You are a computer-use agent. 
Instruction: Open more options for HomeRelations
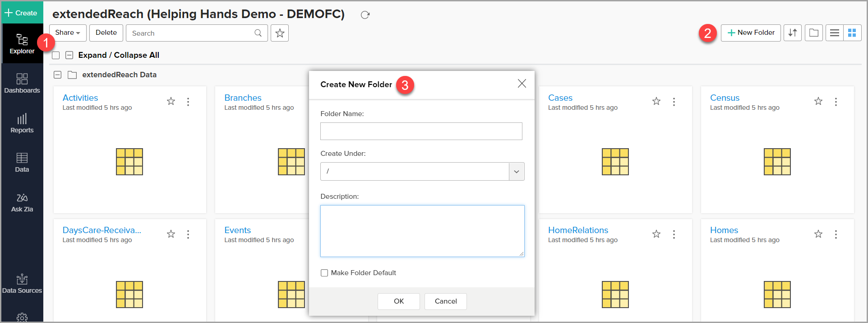pyautogui.click(x=674, y=234)
